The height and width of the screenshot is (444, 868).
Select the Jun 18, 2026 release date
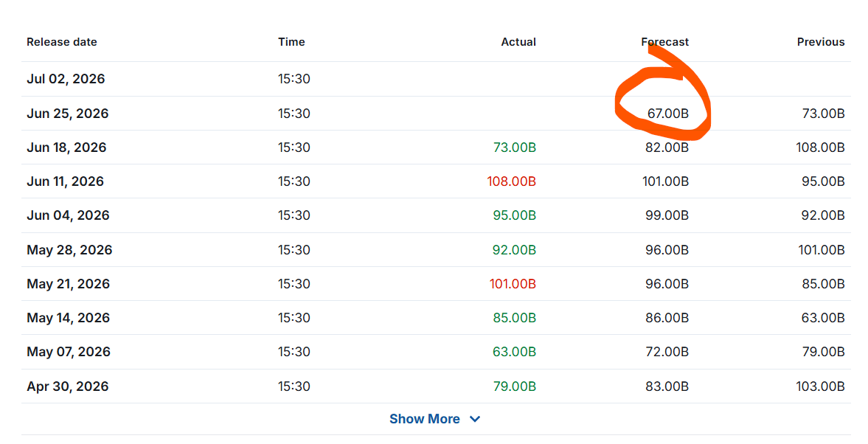66,148
